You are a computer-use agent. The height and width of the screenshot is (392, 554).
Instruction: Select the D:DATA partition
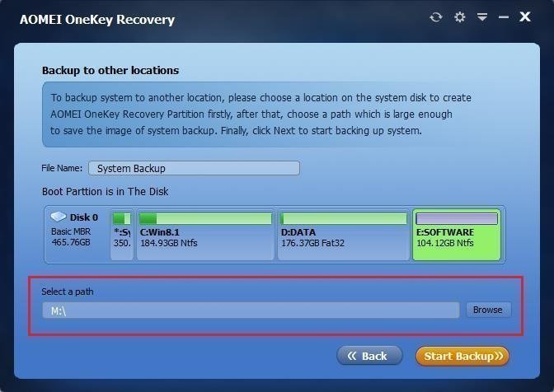(x=344, y=235)
